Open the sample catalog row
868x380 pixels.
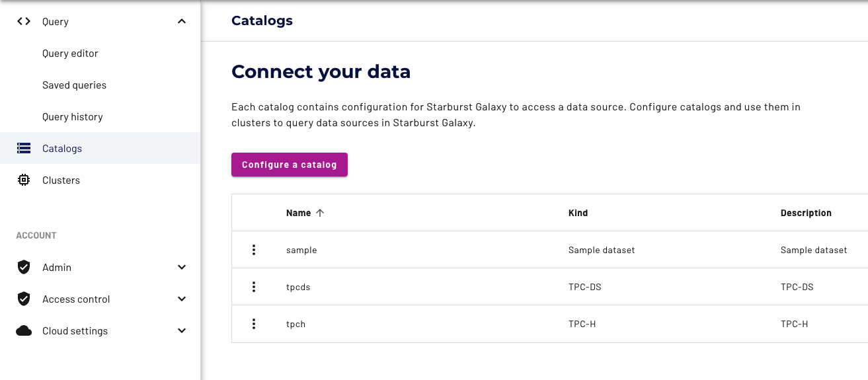coord(301,250)
